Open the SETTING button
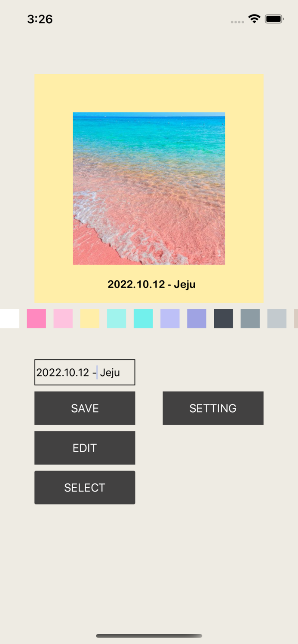Viewport: 298px width, 644px height. (213, 408)
